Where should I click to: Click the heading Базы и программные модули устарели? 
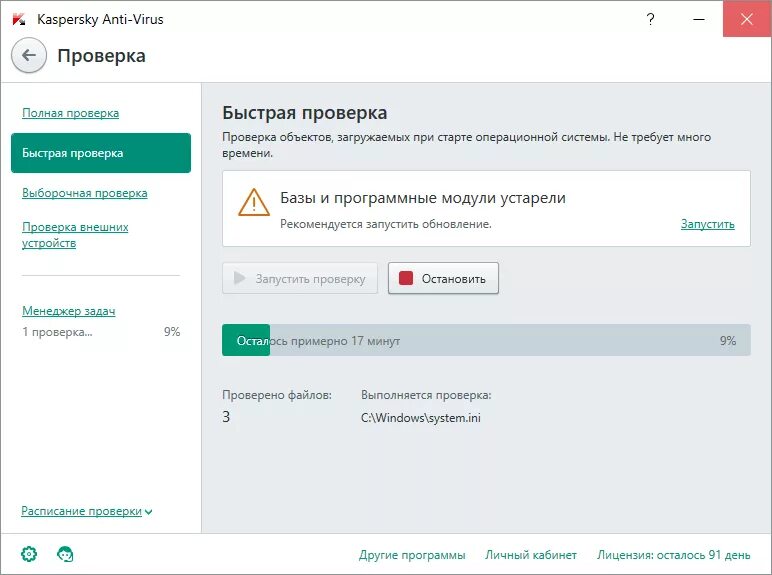coord(423,198)
